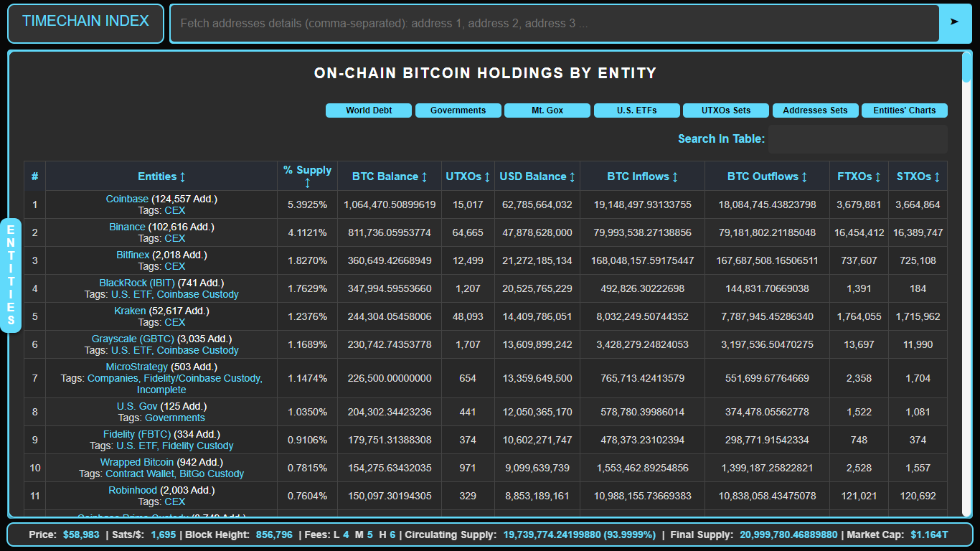
Task: Click the TIMECHAIN INDEX logo button
Action: tap(85, 22)
